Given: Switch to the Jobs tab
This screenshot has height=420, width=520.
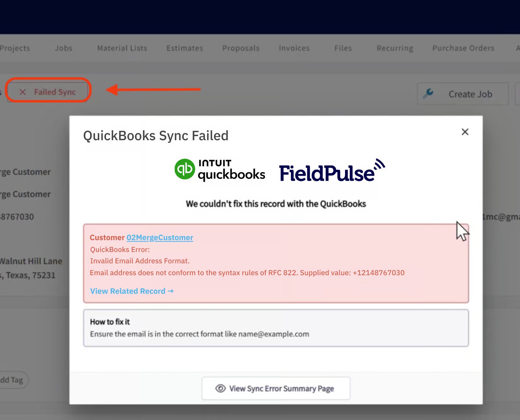Looking at the screenshot, I should coord(63,48).
